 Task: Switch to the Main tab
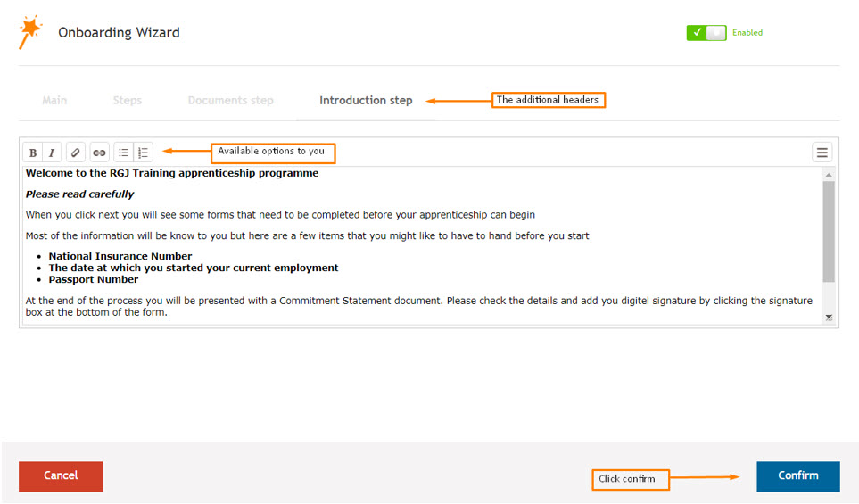pyautogui.click(x=54, y=100)
